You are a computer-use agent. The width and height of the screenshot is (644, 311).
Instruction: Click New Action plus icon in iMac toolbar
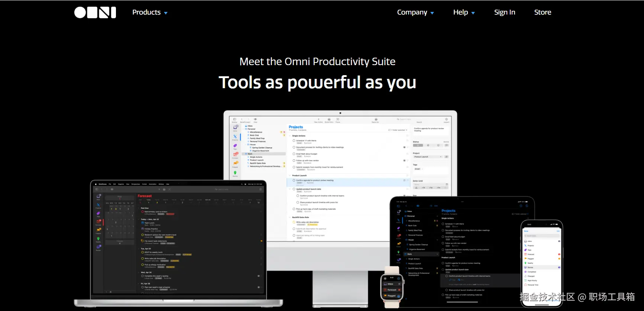[x=318, y=120]
